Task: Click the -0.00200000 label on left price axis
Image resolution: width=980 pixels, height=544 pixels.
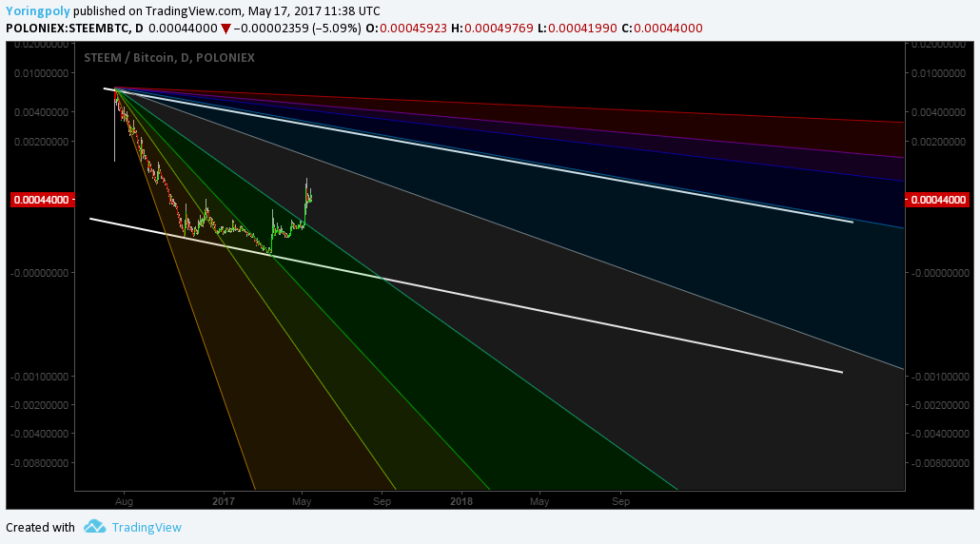Action: (39, 405)
